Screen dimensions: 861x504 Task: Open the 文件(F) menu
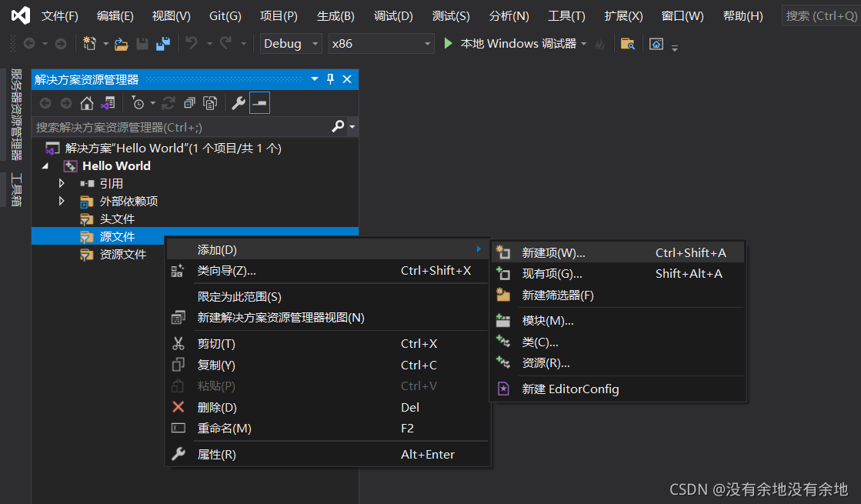click(60, 16)
